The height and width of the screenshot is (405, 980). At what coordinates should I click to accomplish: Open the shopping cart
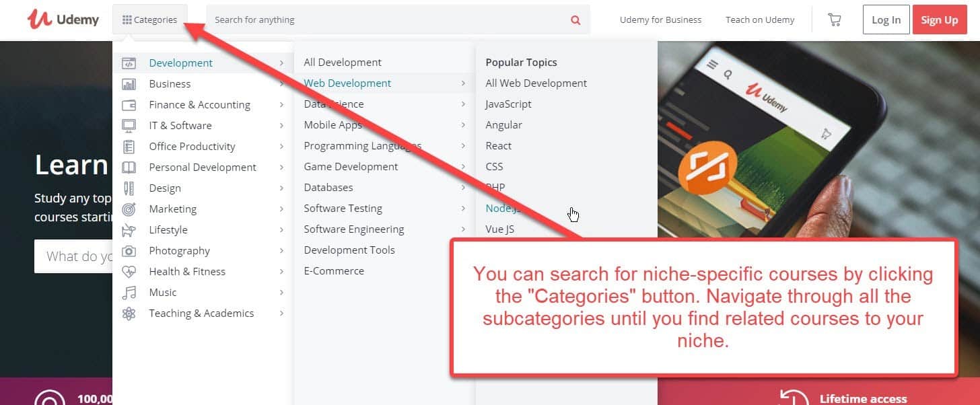tap(834, 20)
